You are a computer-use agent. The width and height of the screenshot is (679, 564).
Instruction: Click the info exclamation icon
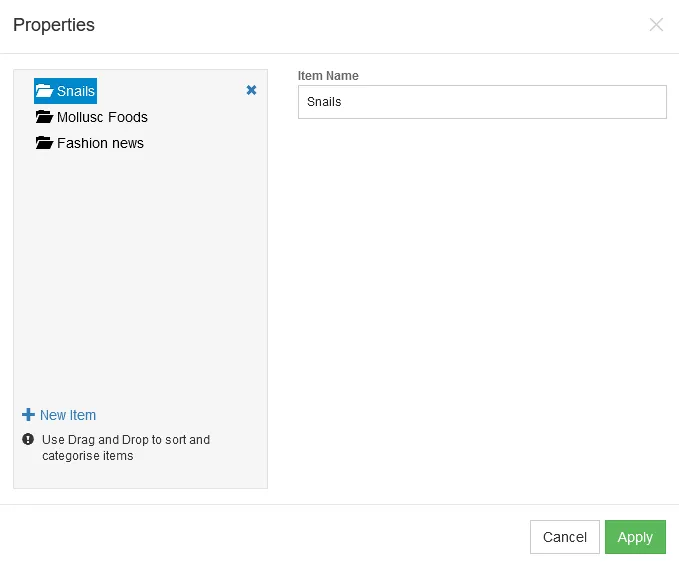(28, 439)
